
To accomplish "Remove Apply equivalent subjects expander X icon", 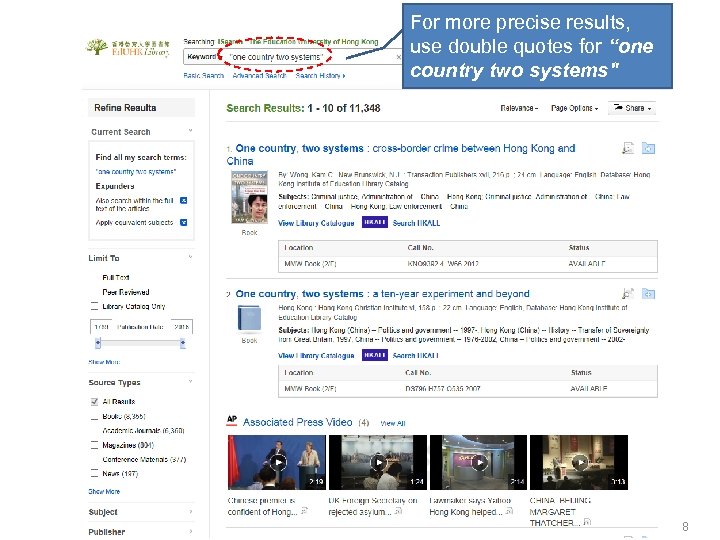I will tap(184, 223).
